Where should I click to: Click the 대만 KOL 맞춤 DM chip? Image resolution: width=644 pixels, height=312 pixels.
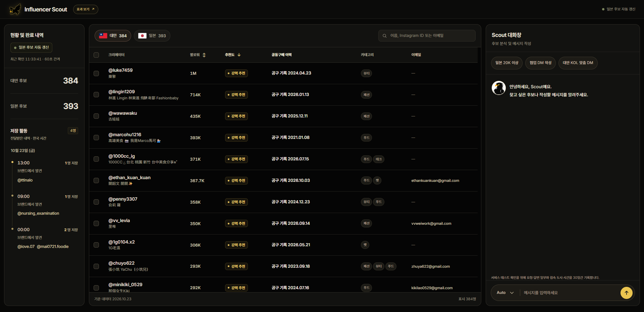click(578, 63)
